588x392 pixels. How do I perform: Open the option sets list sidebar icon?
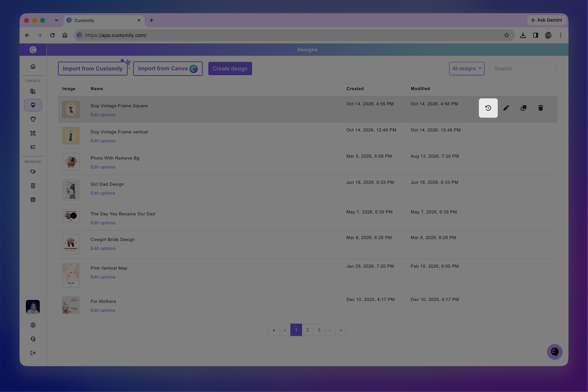click(x=33, y=147)
